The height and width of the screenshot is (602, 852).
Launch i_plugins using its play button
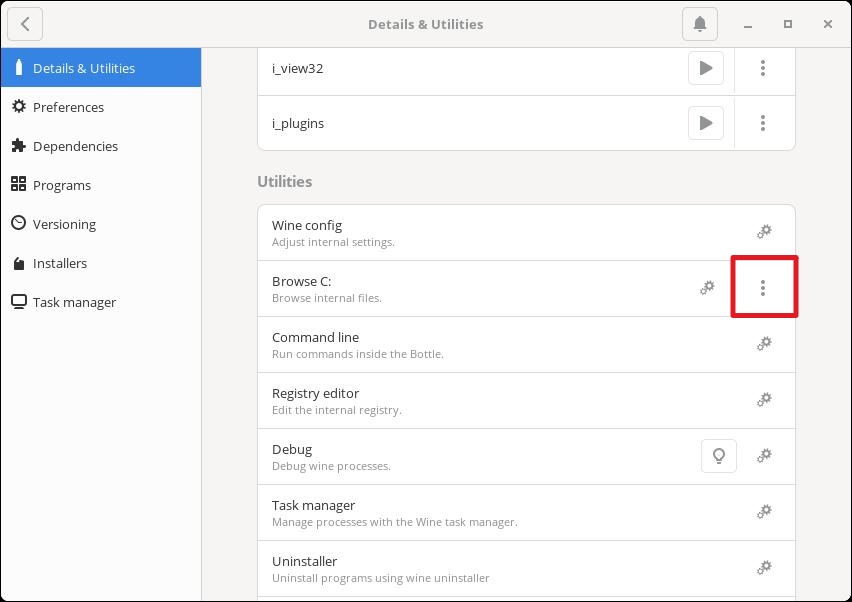[x=705, y=123]
